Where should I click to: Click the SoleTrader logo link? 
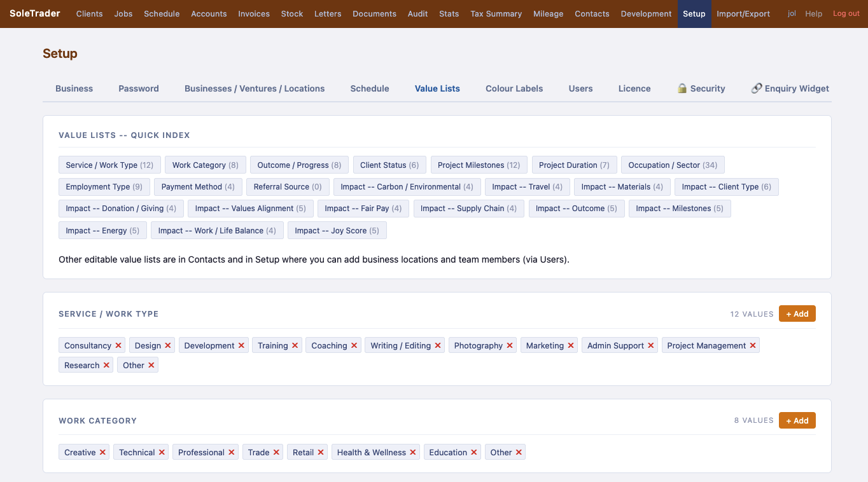point(35,13)
